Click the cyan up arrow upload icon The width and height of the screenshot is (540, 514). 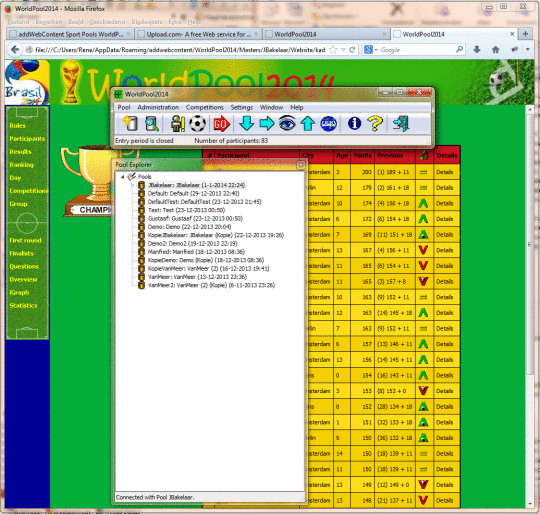(308, 124)
